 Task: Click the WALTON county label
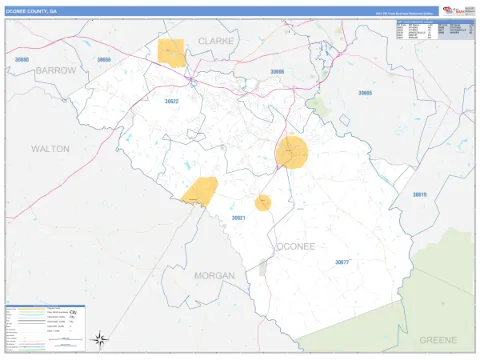tap(50, 149)
